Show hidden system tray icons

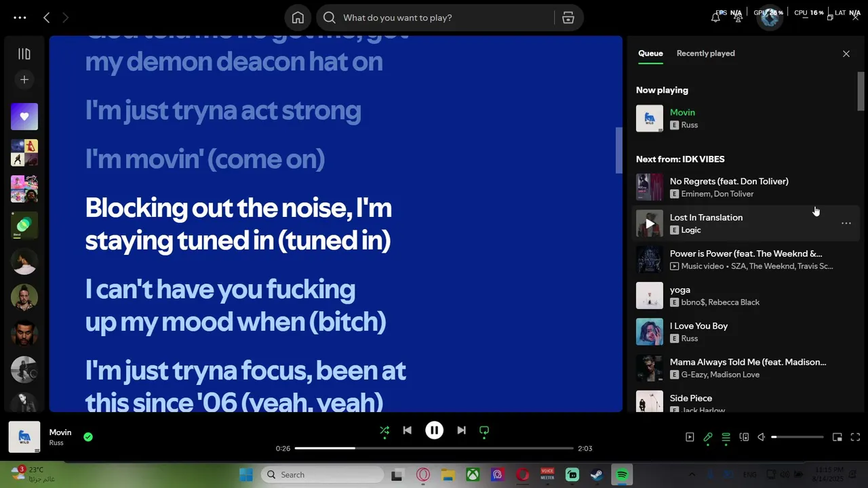tap(692, 475)
